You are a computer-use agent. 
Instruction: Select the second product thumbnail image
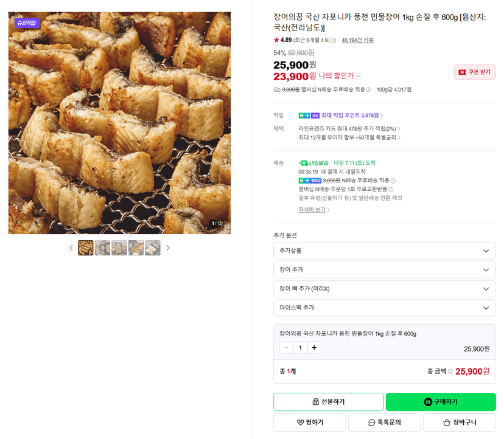pyautogui.click(x=102, y=248)
